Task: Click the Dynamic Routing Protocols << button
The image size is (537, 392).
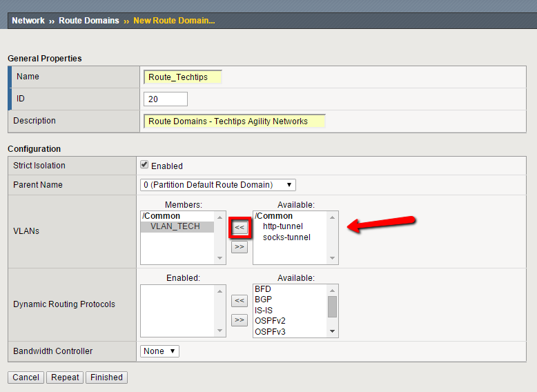Action: tap(240, 301)
